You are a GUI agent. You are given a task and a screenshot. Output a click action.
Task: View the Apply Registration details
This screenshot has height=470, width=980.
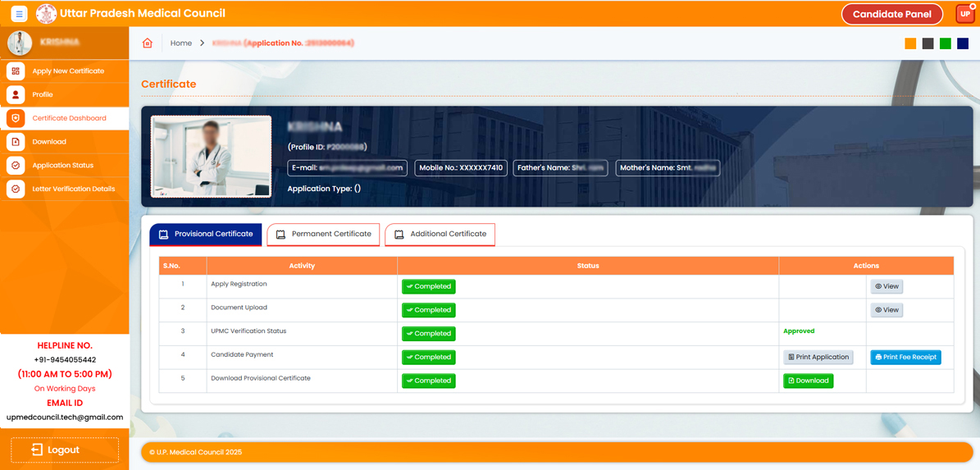[x=887, y=287]
